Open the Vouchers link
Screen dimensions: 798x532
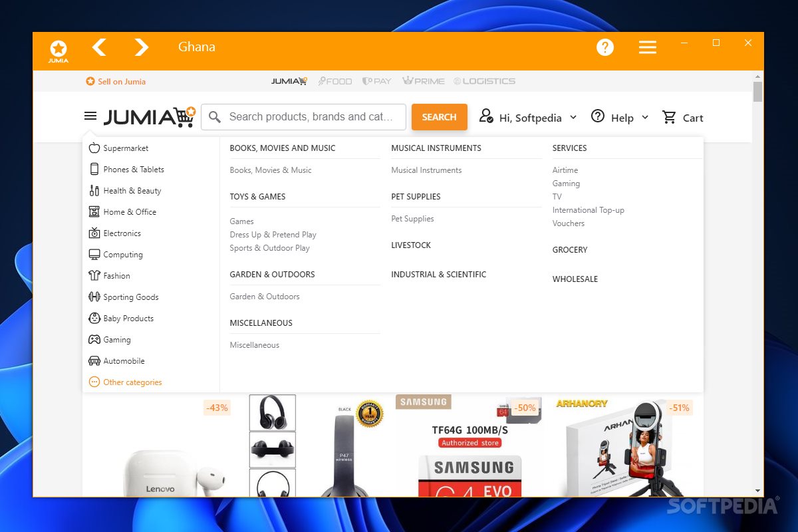pos(569,223)
